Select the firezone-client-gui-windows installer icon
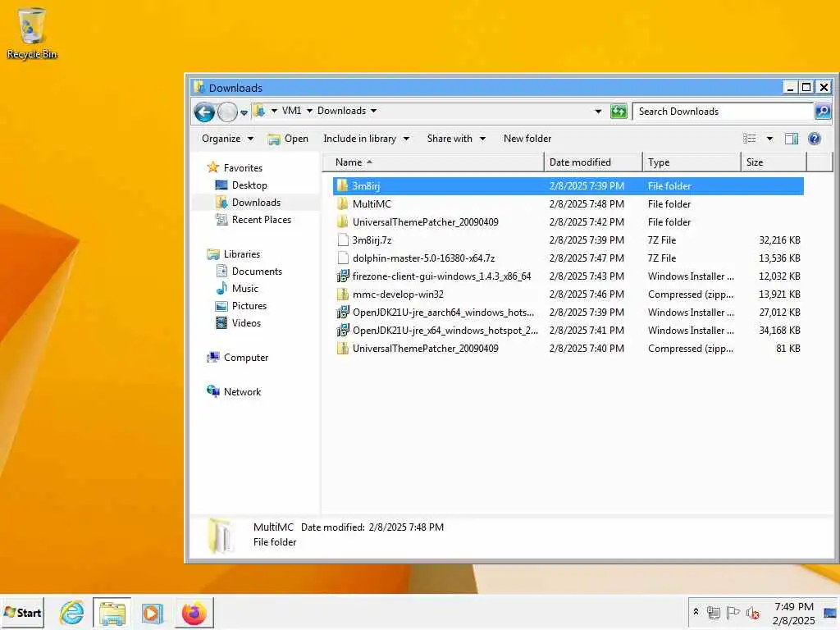This screenshot has width=840, height=630. click(343, 276)
